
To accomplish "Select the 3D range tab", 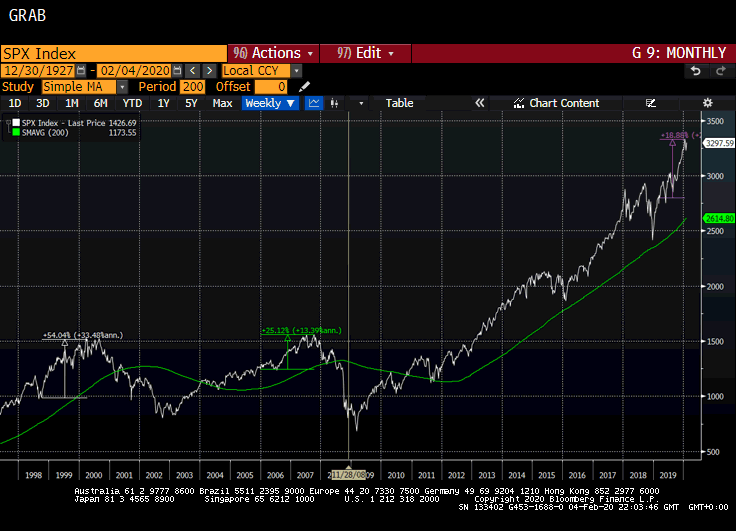I will (43, 103).
